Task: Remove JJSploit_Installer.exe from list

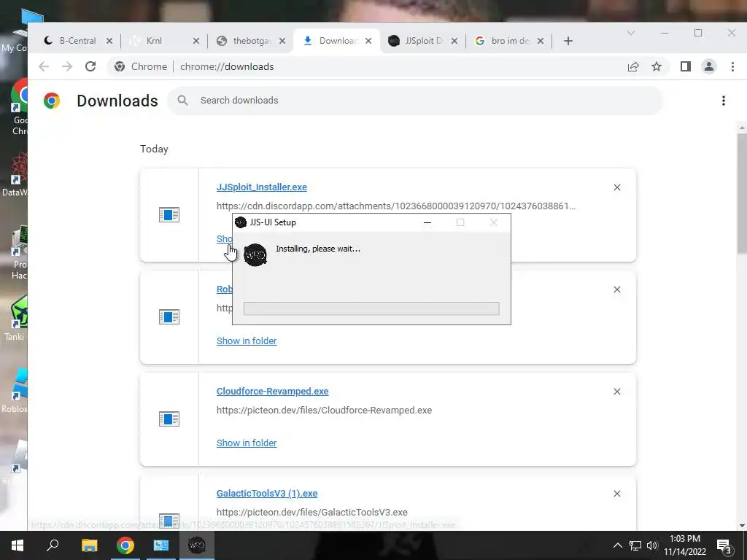Action: click(617, 187)
